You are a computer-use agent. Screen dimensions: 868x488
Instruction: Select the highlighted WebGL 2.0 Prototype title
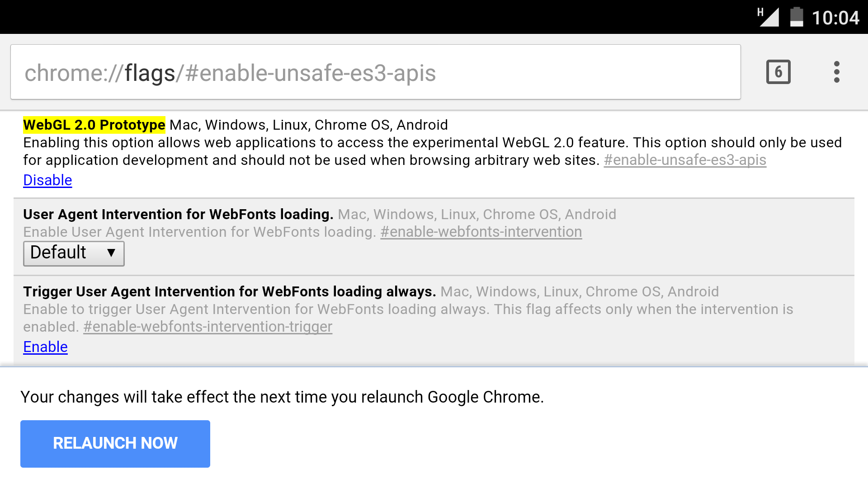pos(94,125)
